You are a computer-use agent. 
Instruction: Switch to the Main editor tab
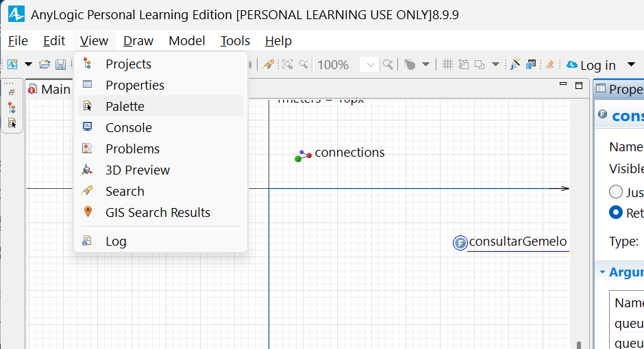coord(49,89)
